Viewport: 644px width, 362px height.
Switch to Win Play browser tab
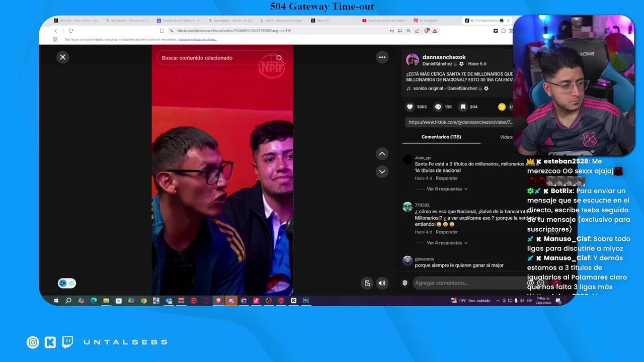coord(75,21)
